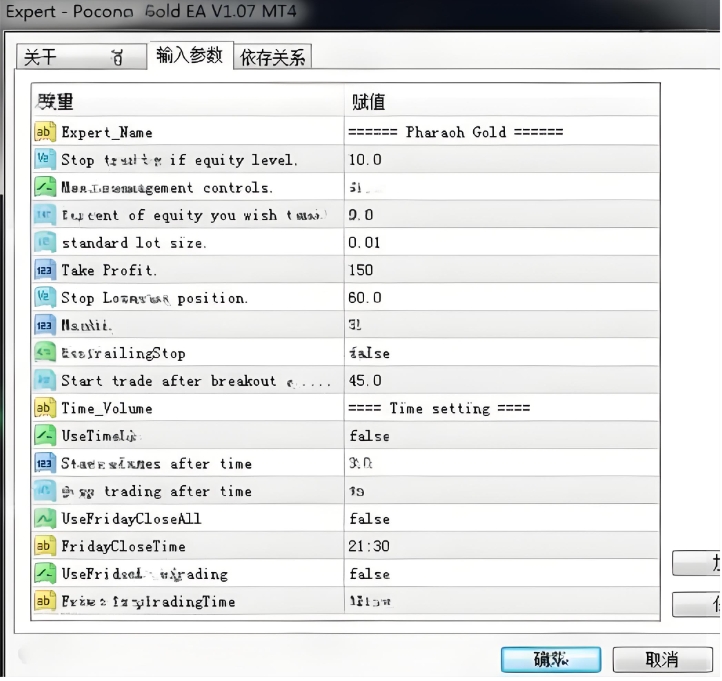
Task: Click icon next to standard lot size
Action: click(x=45, y=243)
